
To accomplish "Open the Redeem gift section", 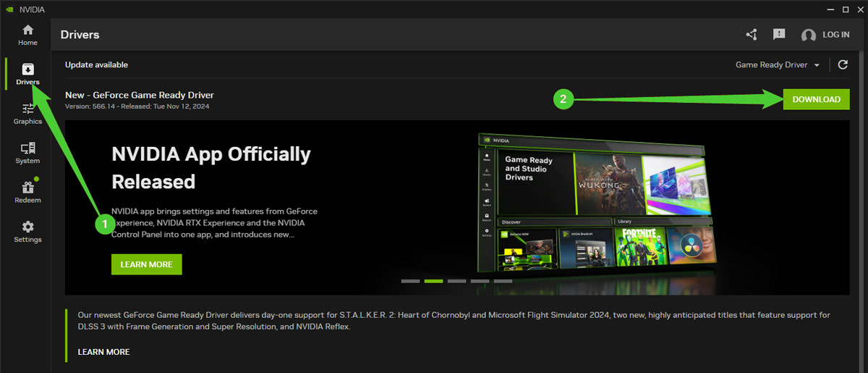I will click(27, 192).
